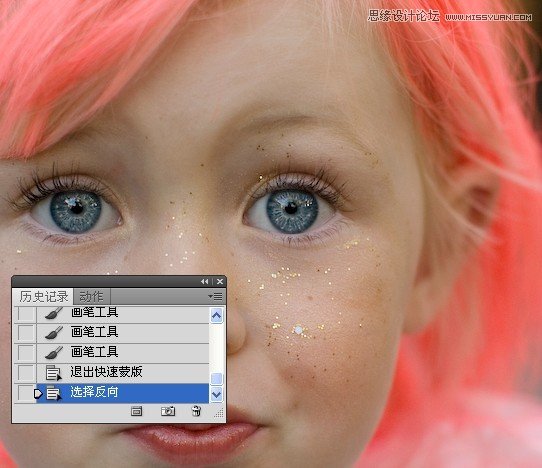Switch to the 历史记录 tab
The width and height of the screenshot is (542, 468).
click(x=44, y=297)
